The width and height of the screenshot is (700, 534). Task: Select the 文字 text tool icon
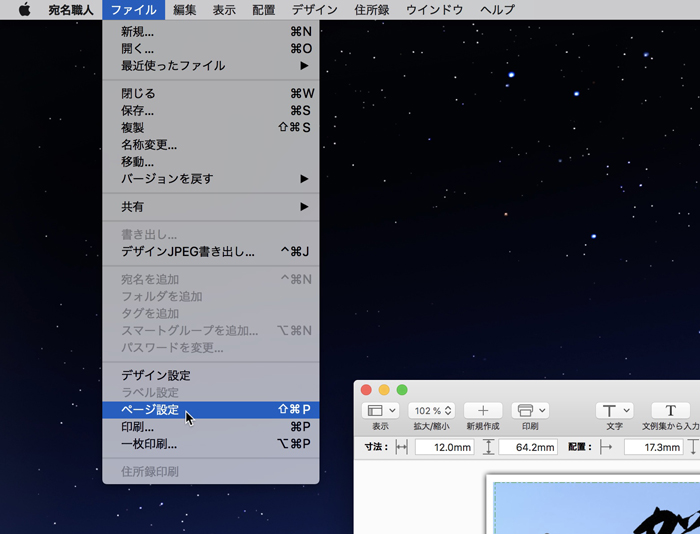click(x=614, y=410)
